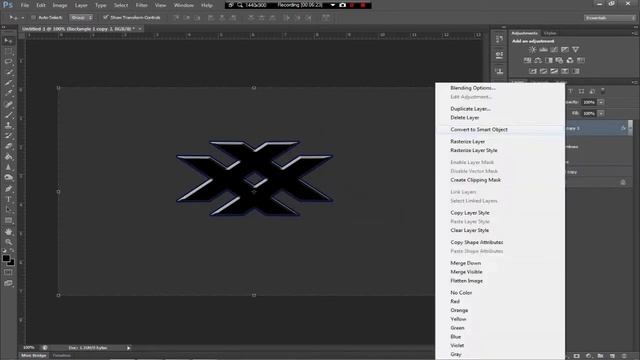This screenshot has height=360, width=640.
Task: Click foreground color swatch
Action: [6, 258]
